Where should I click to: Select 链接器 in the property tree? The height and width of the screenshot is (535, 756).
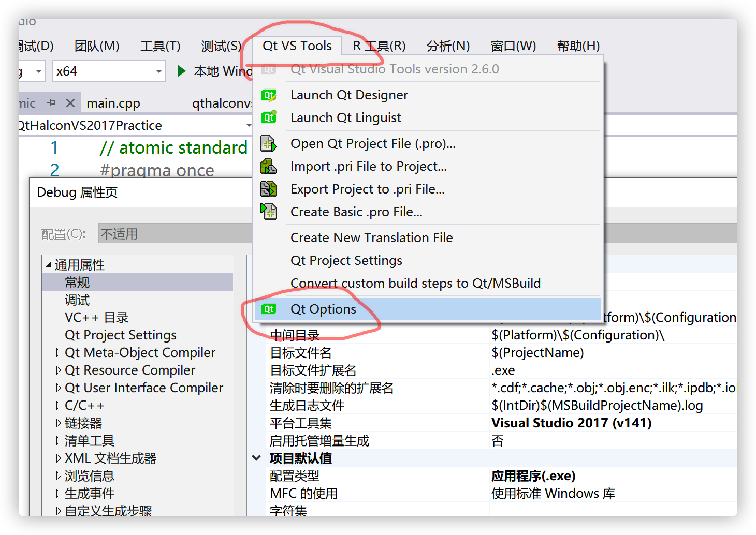82,423
